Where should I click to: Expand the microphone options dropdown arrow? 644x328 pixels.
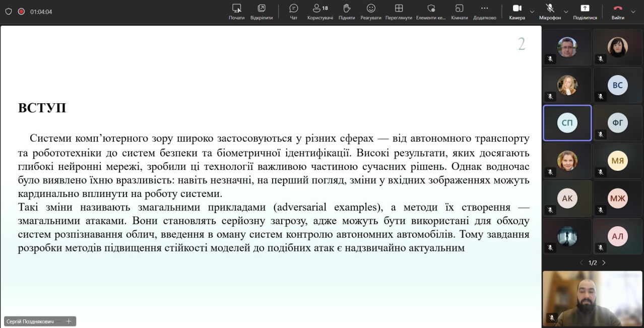pos(566,12)
